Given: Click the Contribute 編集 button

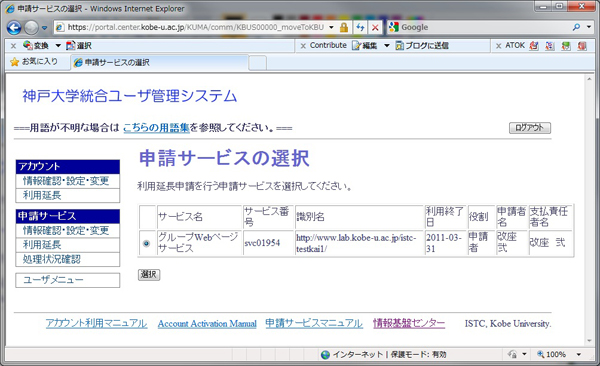Looking at the screenshot, I should 364,46.
